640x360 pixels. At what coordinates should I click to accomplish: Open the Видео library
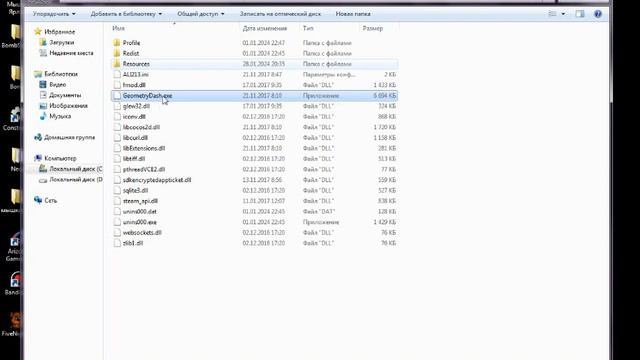click(x=58, y=84)
